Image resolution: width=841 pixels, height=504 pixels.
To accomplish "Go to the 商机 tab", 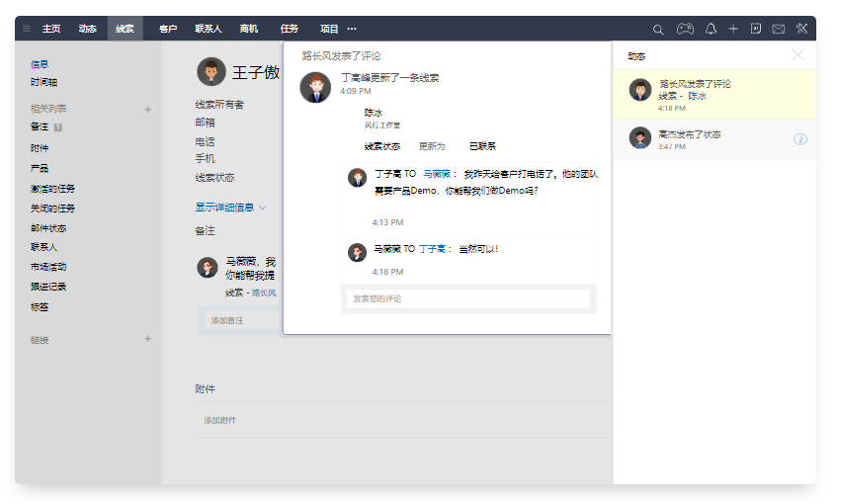I will click(x=249, y=29).
